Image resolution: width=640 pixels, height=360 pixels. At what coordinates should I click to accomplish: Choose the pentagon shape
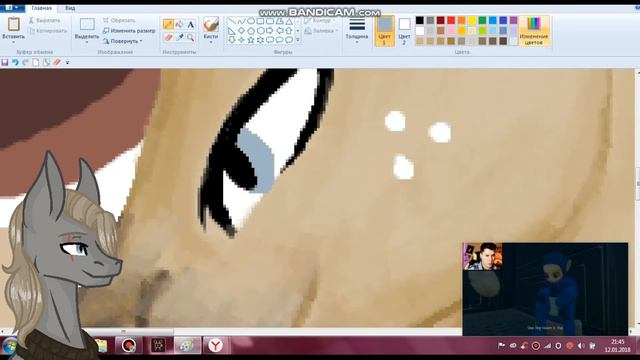point(251,31)
